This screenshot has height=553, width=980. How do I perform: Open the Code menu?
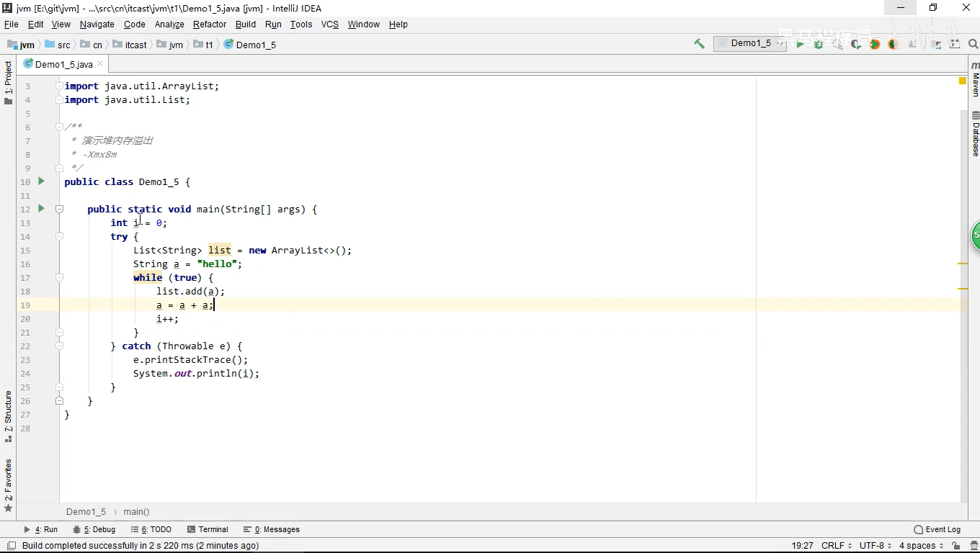tap(135, 24)
